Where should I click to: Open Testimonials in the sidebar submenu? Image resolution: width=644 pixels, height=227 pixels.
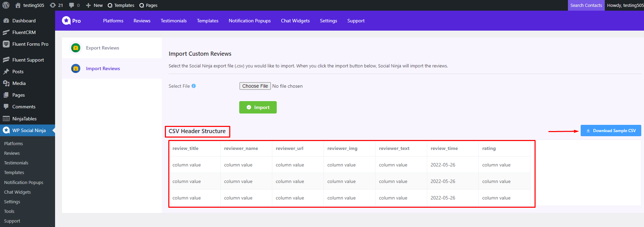(16, 163)
